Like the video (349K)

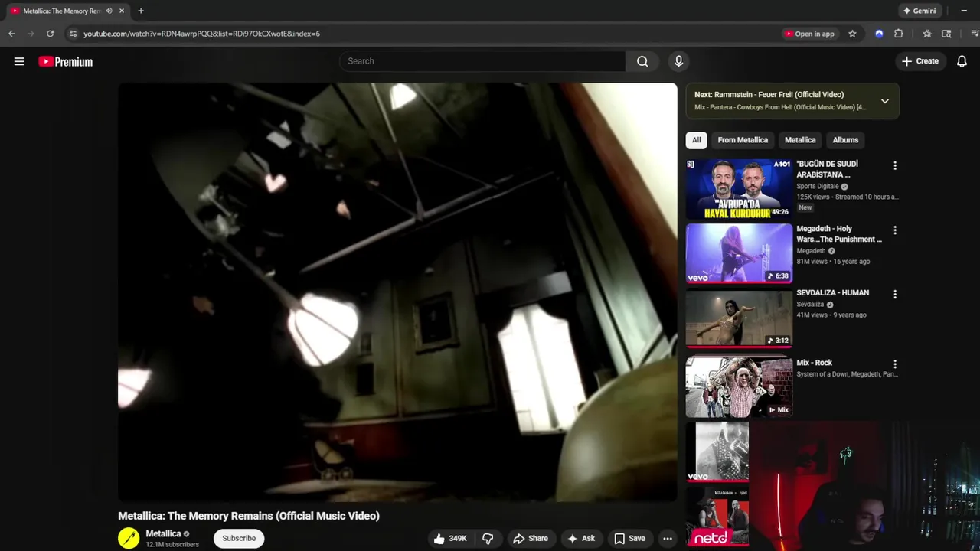449,539
